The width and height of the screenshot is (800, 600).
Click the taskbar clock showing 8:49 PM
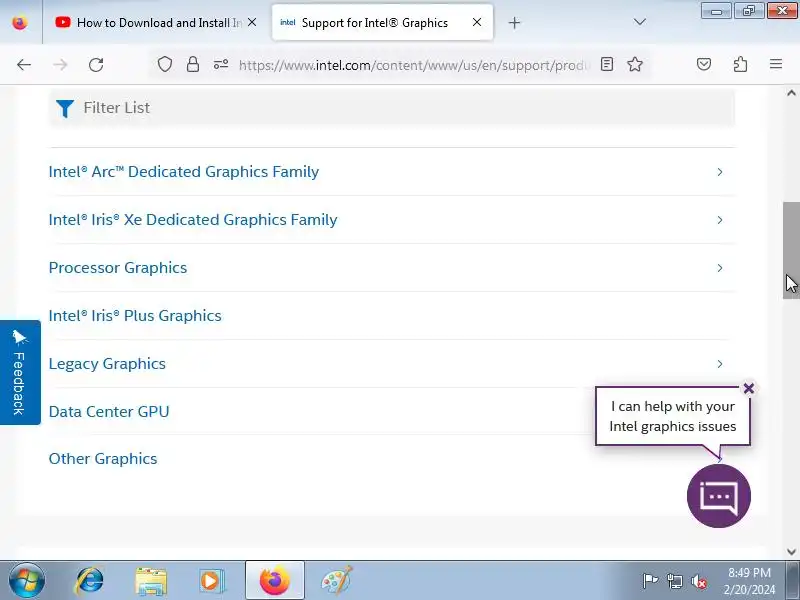[749, 581]
